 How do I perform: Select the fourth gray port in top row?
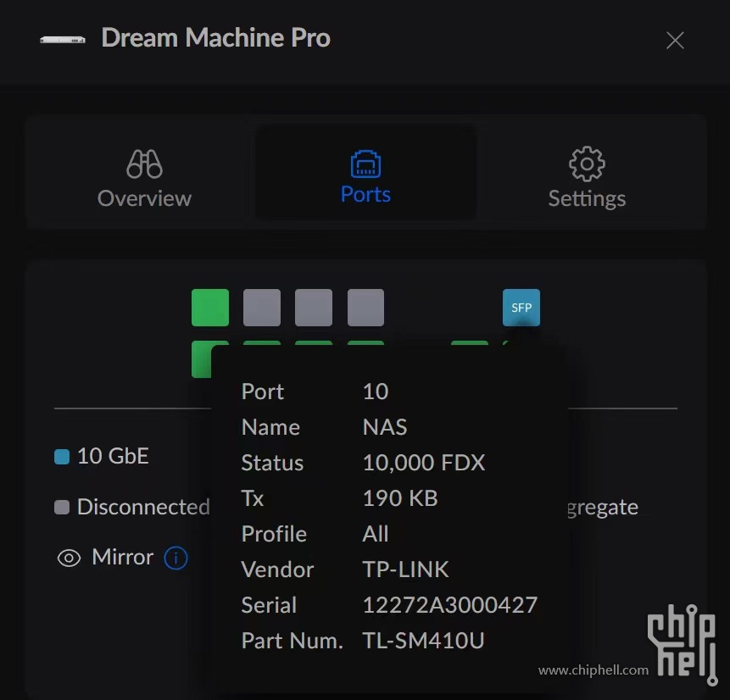coord(366,308)
